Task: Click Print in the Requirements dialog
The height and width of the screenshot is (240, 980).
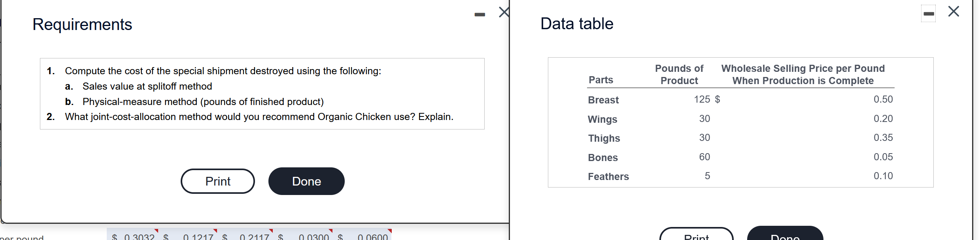Action: pyautogui.click(x=217, y=181)
